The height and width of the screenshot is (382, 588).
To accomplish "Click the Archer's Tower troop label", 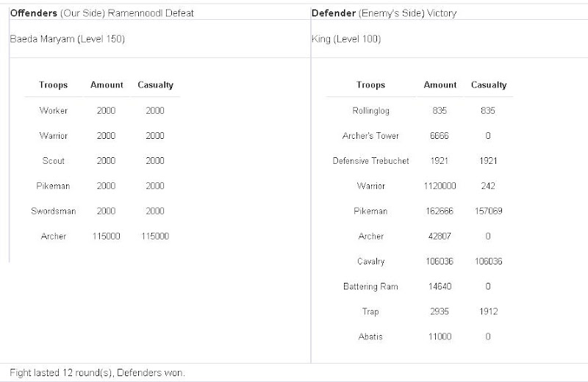I will click(370, 136).
